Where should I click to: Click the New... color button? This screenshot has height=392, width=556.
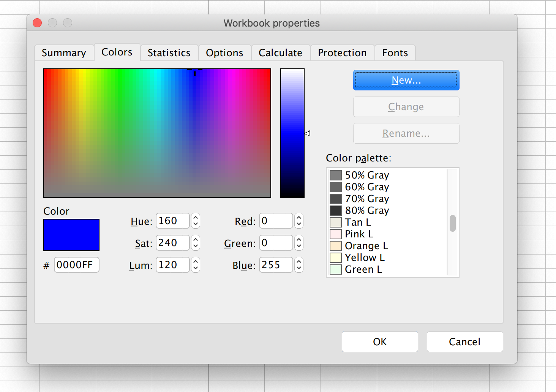(x=406, y=80)
